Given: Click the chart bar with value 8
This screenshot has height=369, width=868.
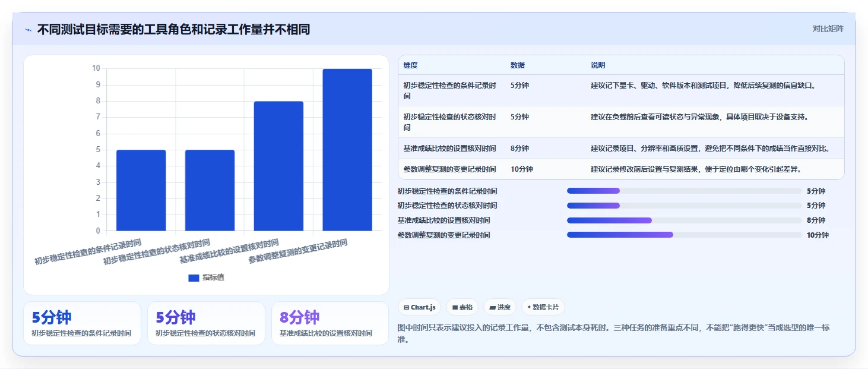Looking at the screenshot, I should click(x=278, y=166).
